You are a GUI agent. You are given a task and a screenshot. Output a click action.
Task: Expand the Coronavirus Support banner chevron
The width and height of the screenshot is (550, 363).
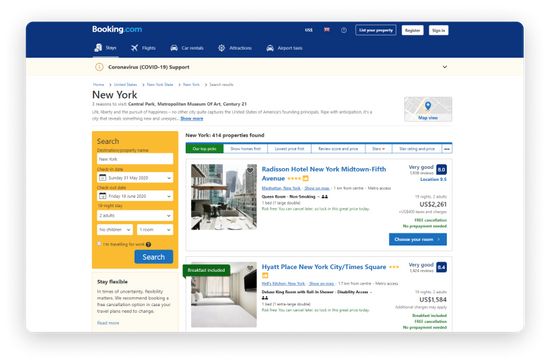pyautogui.click(x=444, y=67)
